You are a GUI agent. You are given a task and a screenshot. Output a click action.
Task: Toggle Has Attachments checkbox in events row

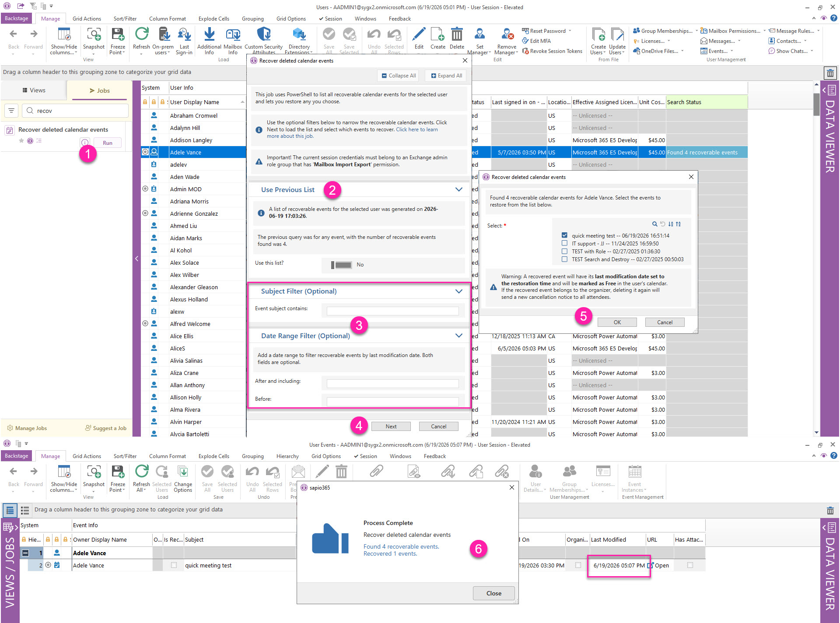[x=690, y=565]
